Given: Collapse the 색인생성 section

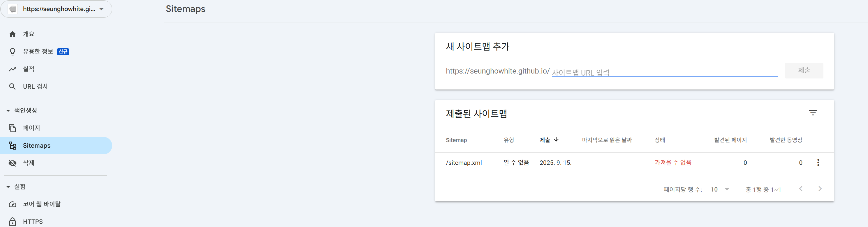Looking at the screenshot, I should pyautogui.click(x=8, y=111).
